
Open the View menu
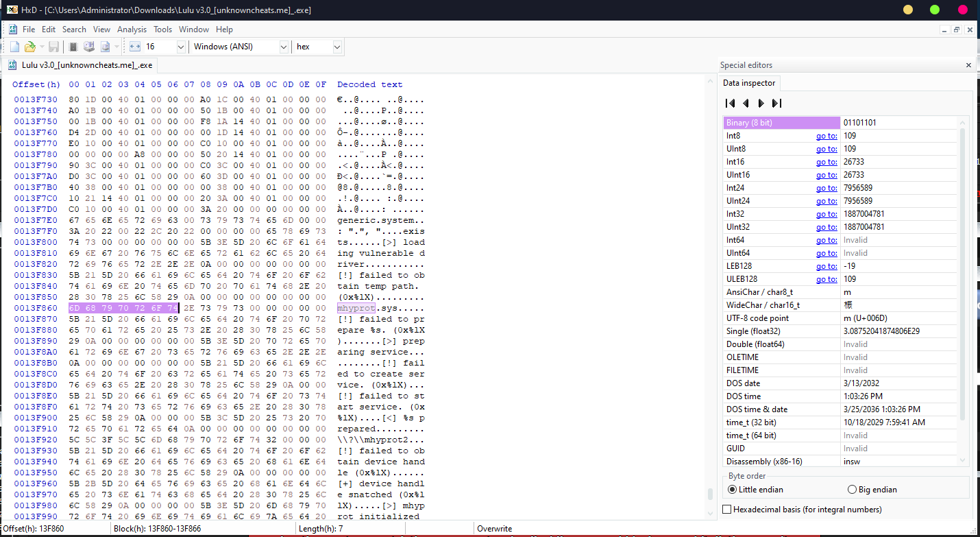pos(101,29)
